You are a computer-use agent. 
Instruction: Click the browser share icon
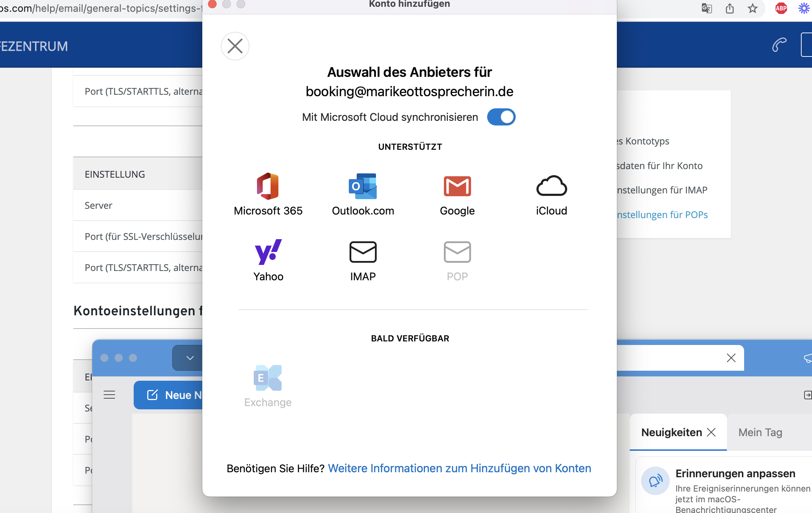point(729,8)
